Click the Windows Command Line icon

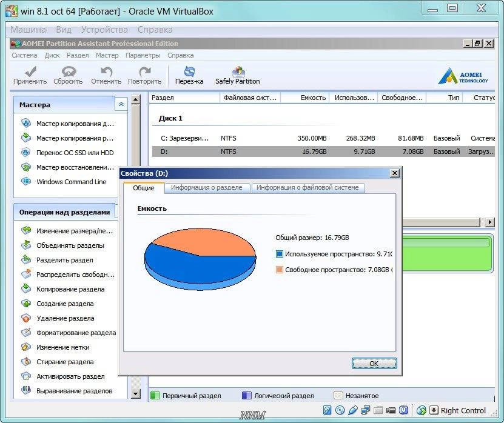[26, 181]
